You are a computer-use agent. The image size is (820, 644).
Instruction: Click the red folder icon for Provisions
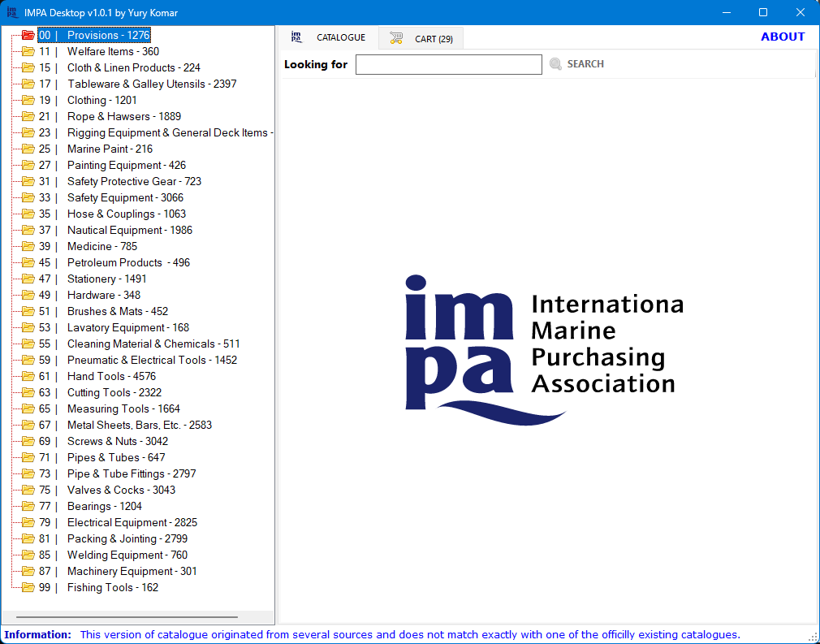pyautogui.click(x=28, y=36)
